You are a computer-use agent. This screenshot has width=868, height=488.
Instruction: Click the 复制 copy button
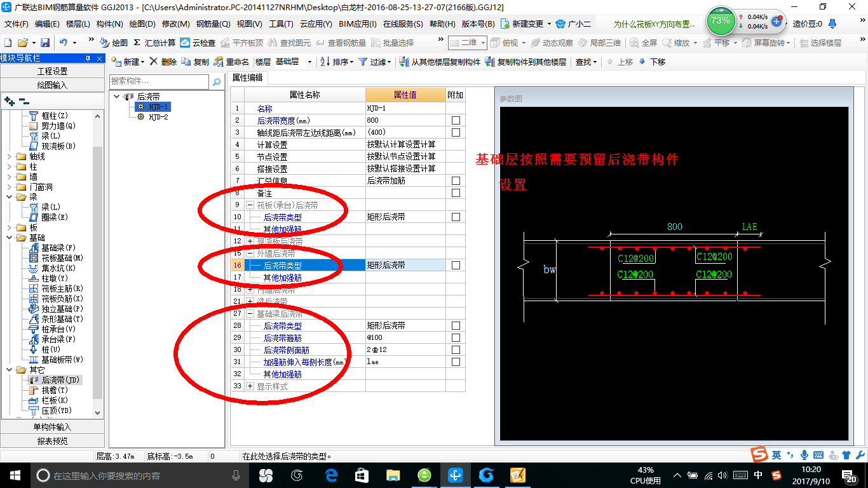195,62
